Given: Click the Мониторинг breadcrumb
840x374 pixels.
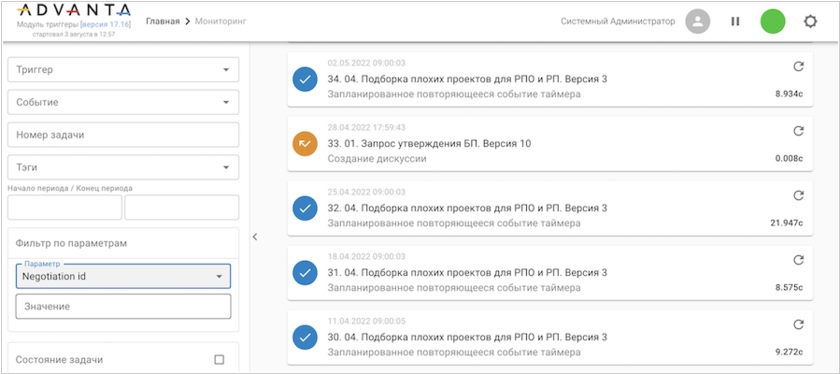Looking at the screenshot, I should click(x=221, y=21).
